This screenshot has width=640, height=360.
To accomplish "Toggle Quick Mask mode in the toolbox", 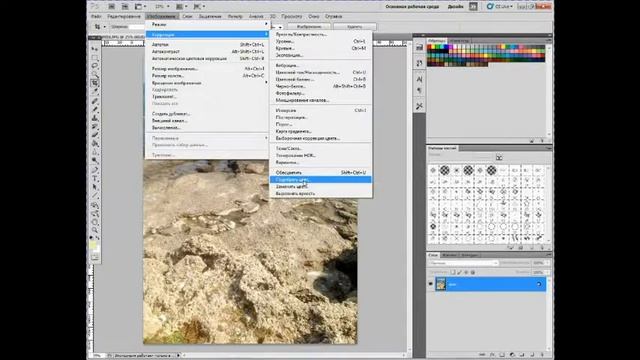I will [95, 257].
